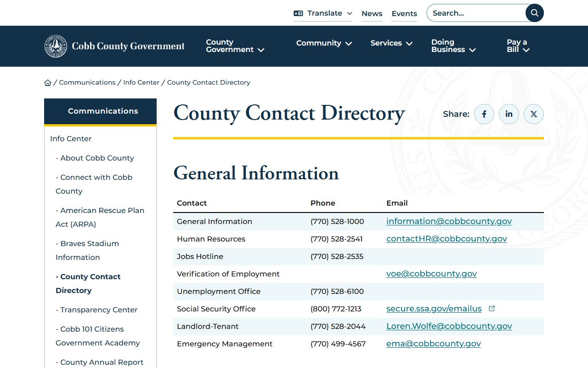
Task: Open the Translate dropdown
Action: pos(323,13)
